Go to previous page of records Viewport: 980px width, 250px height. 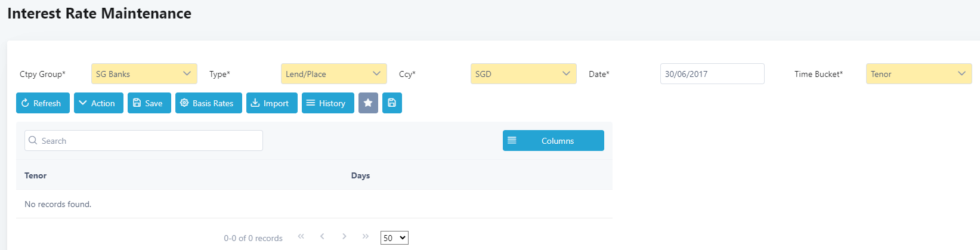[x=322, y=237]
